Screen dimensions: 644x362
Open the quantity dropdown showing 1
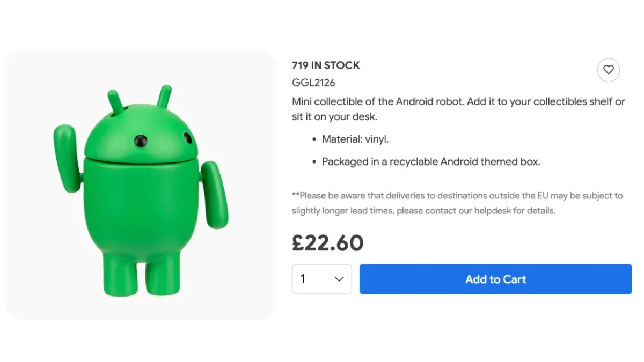point(321,279)
